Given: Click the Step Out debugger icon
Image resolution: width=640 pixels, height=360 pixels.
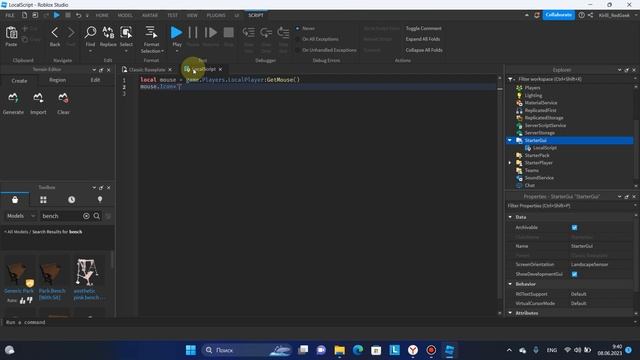Looking at the screenshot, I should coord(283,32).
